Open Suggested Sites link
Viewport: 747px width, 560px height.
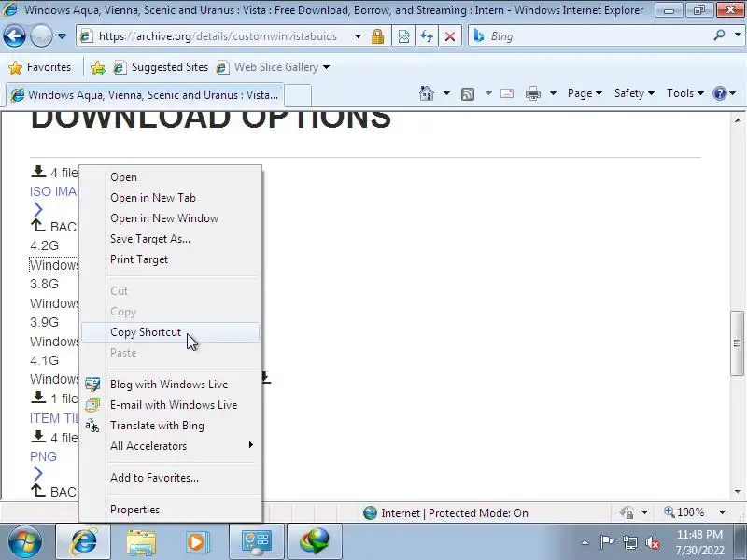(161, 67)
